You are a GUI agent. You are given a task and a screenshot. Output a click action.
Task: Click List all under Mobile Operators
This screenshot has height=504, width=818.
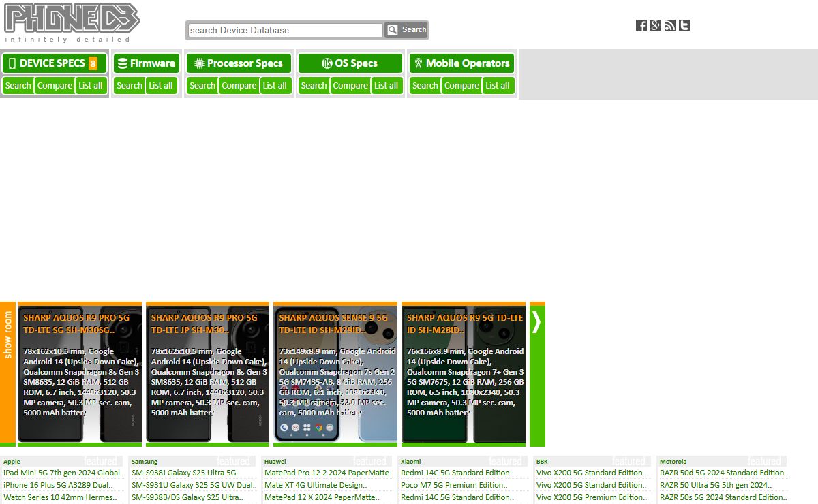pos(498,86)
